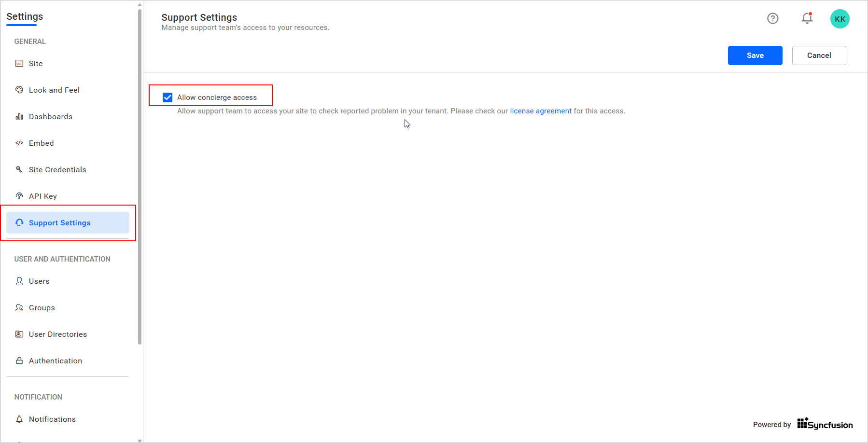Open the KK user avatar menu
This screenshot has width=868, height=443.
[x=840, y=18]
